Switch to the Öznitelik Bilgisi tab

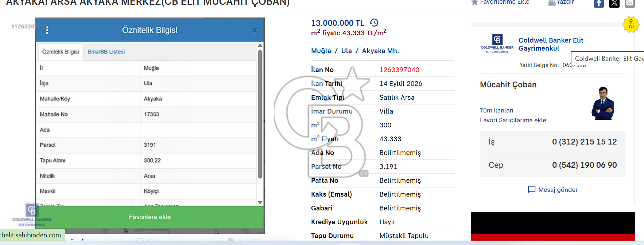click(x=61, y=52)
